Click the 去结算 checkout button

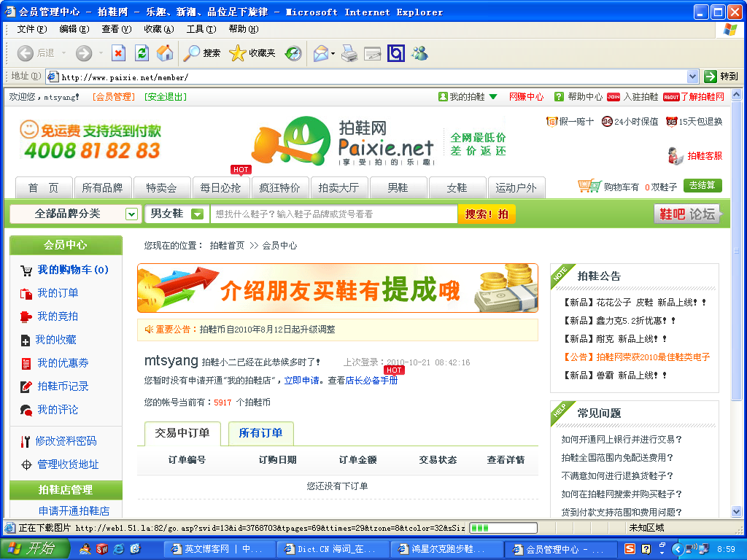[703, 185]
